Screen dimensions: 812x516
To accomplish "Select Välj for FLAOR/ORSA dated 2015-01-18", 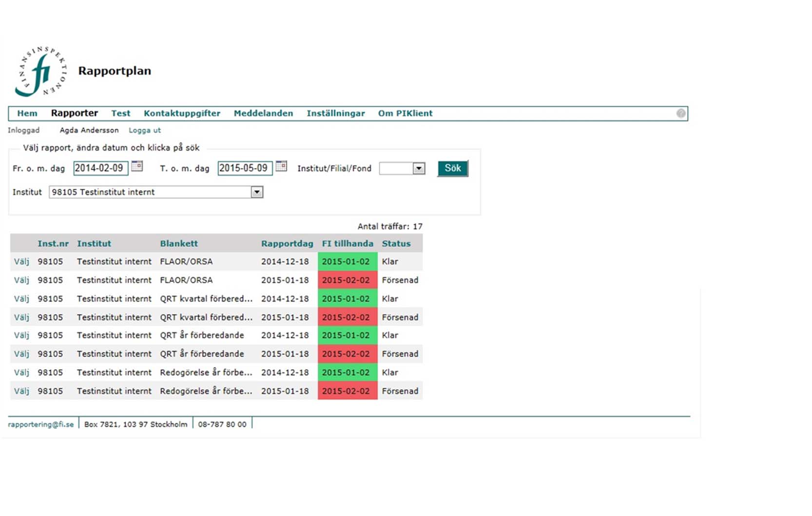I will [x=21, y=280].
